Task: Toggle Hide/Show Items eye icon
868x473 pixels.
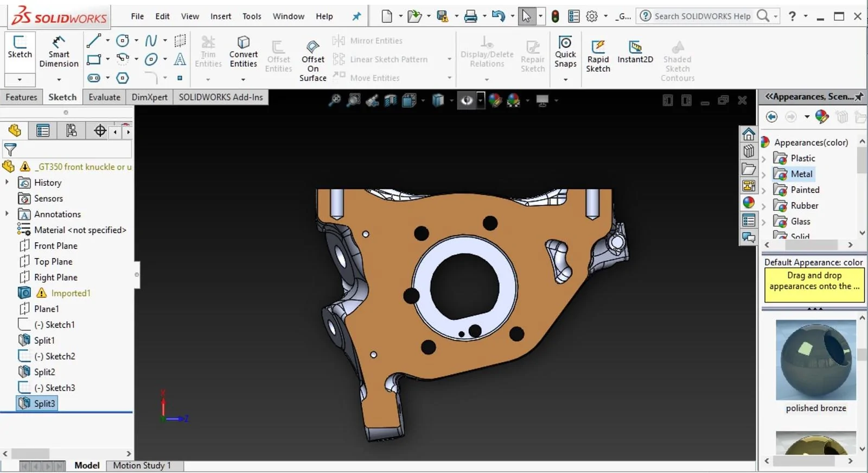Action: coord(467,100)
